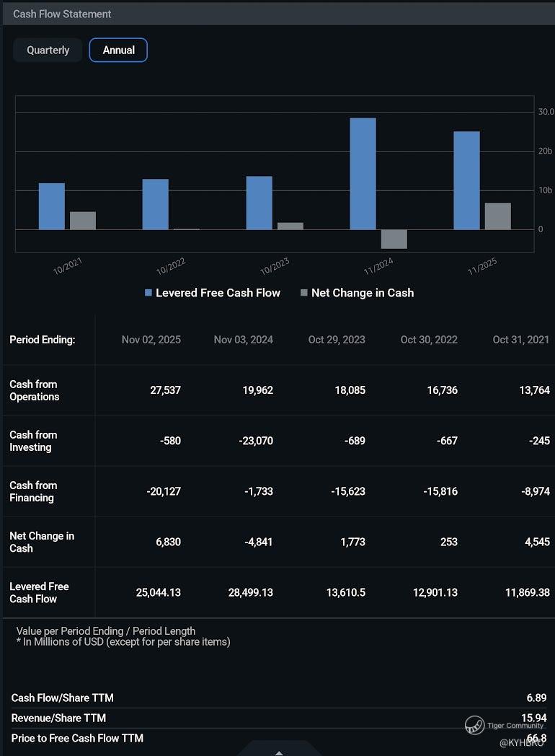This screenshot has height=756, width=555.
Task: Click the 6,830 net change value
Action: pyautogui.click(x=168, y=542)
